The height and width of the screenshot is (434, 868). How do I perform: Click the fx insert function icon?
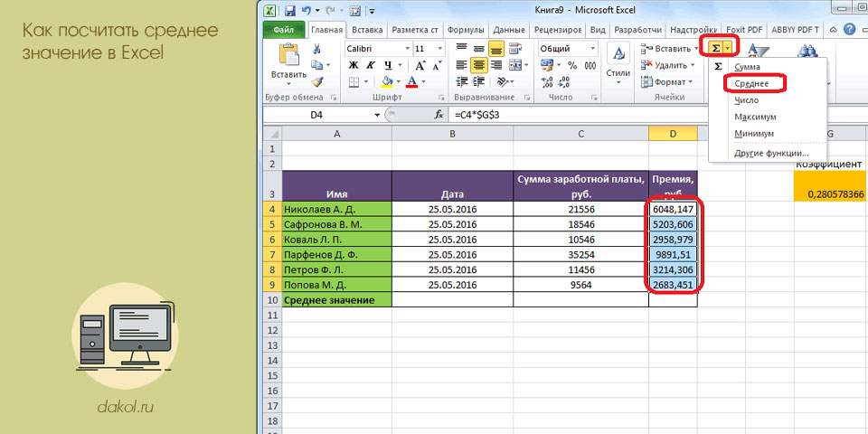coord(439,115)
